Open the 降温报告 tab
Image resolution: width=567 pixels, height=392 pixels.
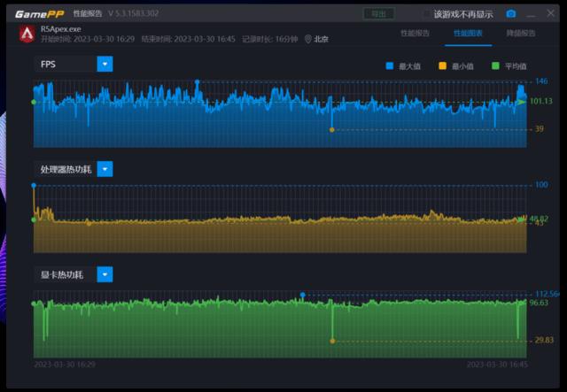pyautogui.click(x=521, y=34)
